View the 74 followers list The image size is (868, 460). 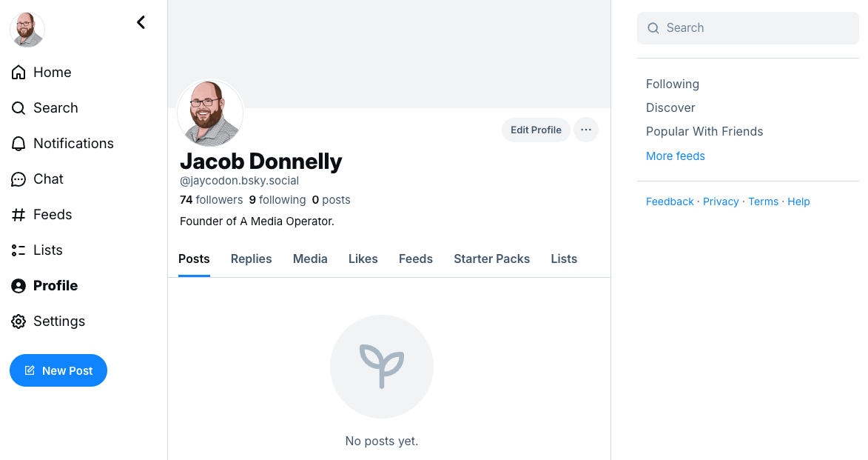coord(212,200)
